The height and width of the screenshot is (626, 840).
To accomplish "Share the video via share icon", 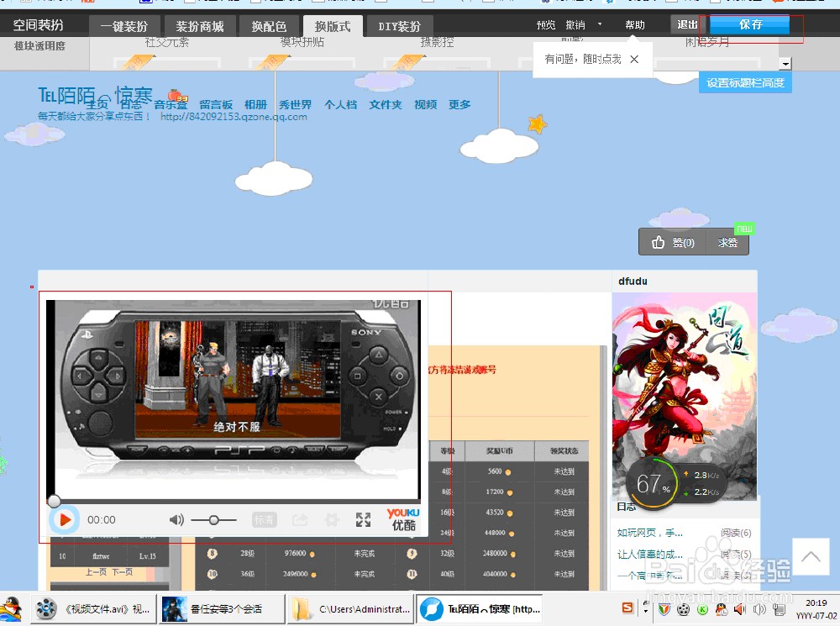I will tap(300, 519).
